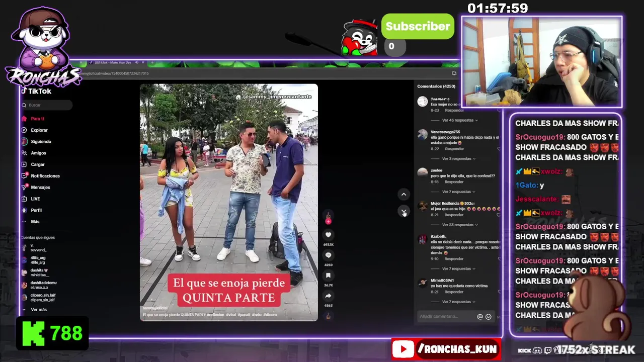Open Notificaciones in the sidebar
644x362 pixels.
(x=45, y=176)
